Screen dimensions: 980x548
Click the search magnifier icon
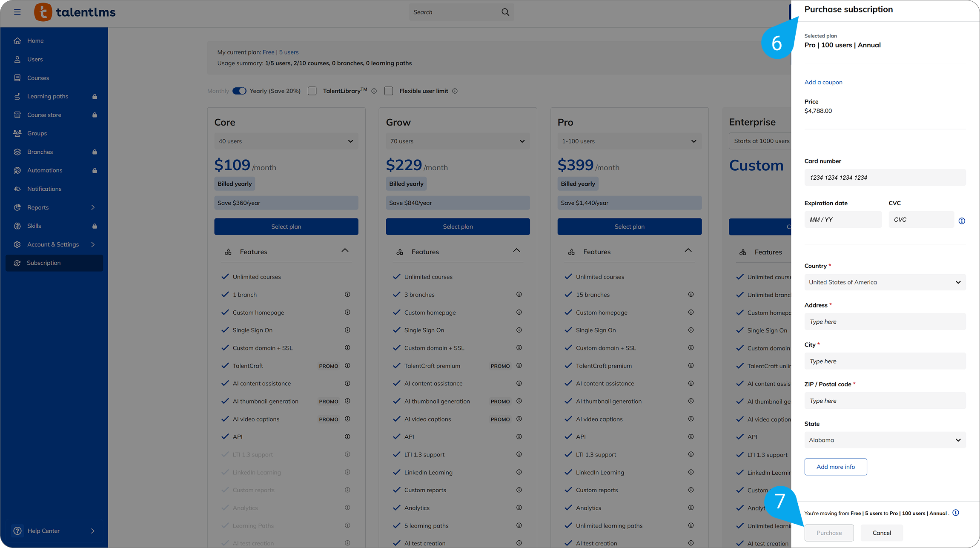coord(505,12)
